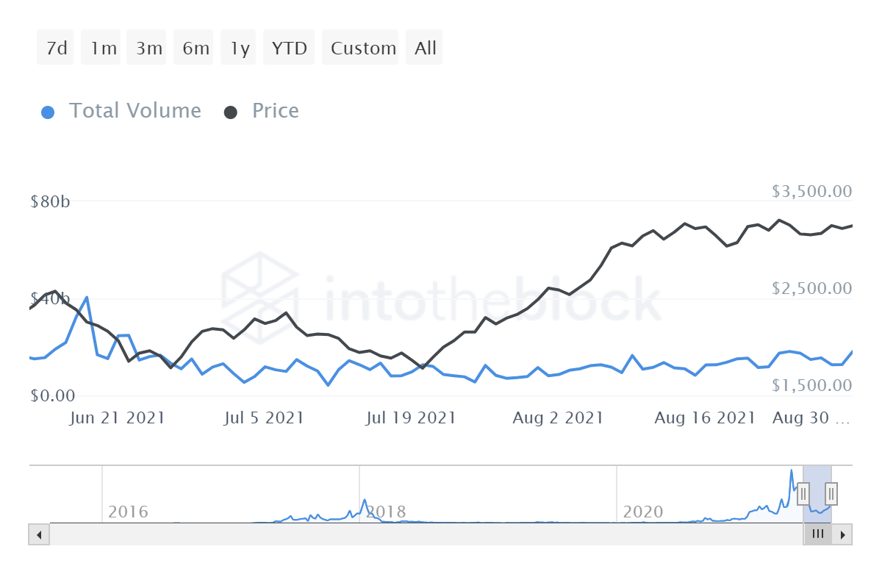Choose the 3m range option
The image size is (882, 588).
click(x=149, y=48)
